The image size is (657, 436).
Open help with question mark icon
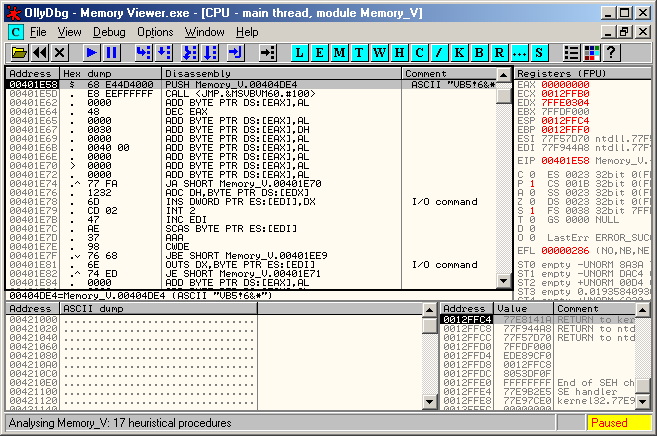tap(611, 53)
